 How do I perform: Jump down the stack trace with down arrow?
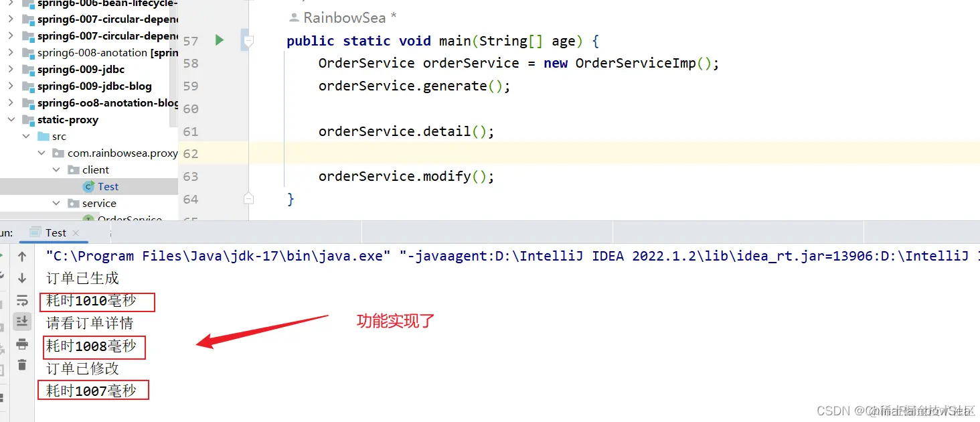click(x=22, y=278)
